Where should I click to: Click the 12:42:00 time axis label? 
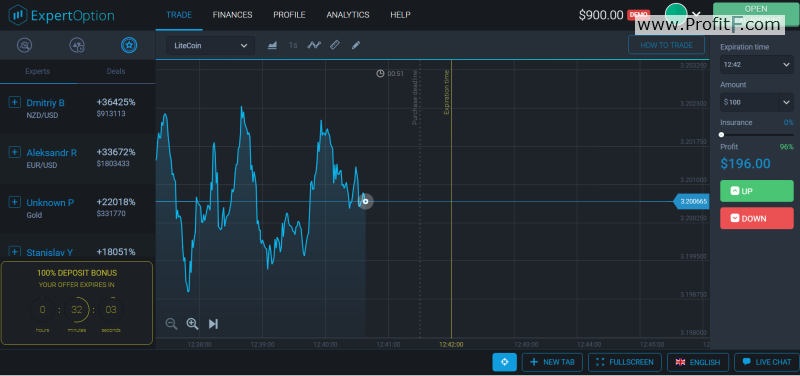(451, 345)
